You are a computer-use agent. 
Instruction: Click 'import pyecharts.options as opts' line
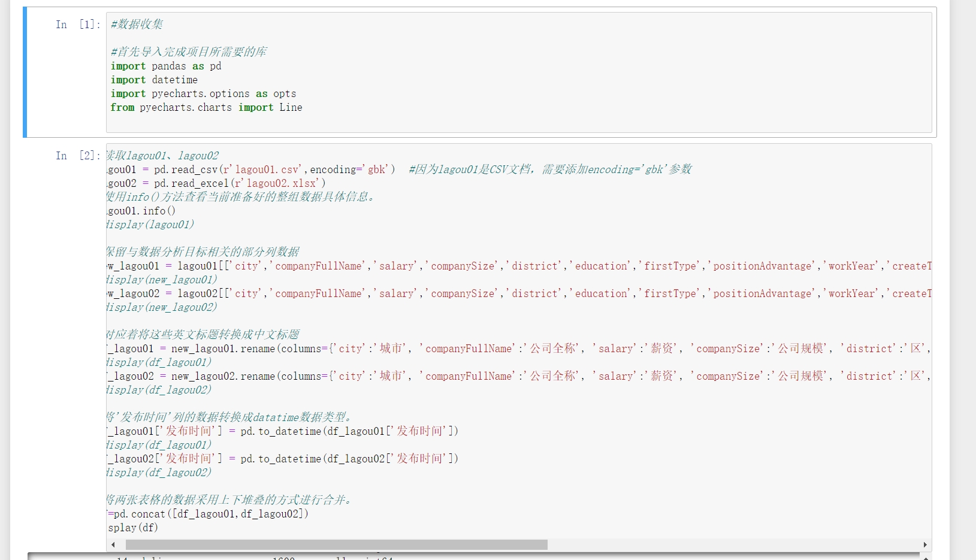[x=203, y=93]
